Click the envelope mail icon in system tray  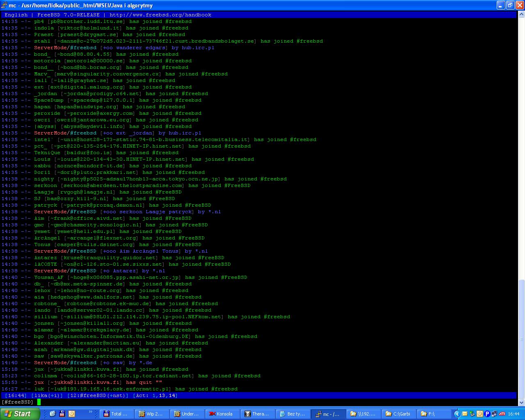tap(465, 414)
